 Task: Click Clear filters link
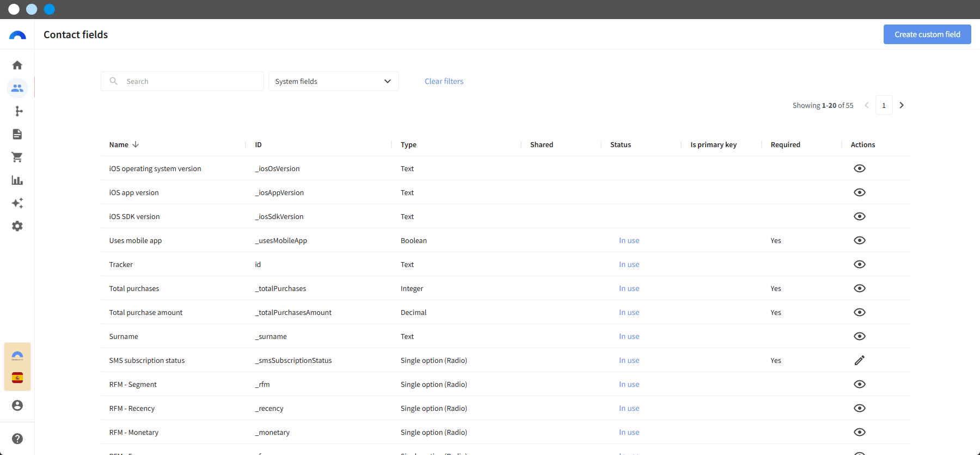click(x=444, y=81)
